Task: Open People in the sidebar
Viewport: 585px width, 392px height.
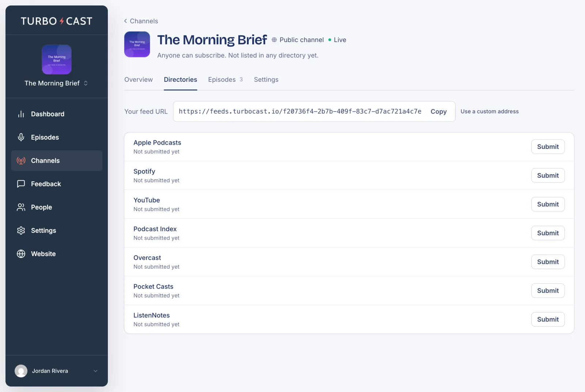Action: [57, 207]
